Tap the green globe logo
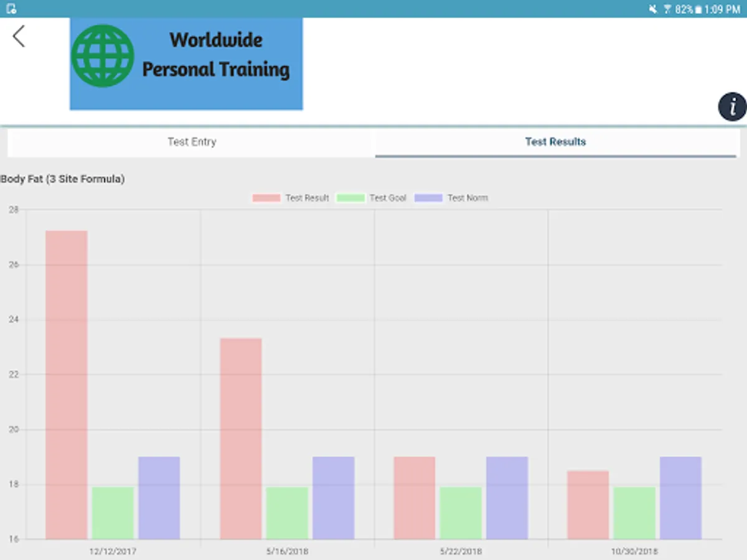This screenshot has height=560, width=747. coord(103,56)
